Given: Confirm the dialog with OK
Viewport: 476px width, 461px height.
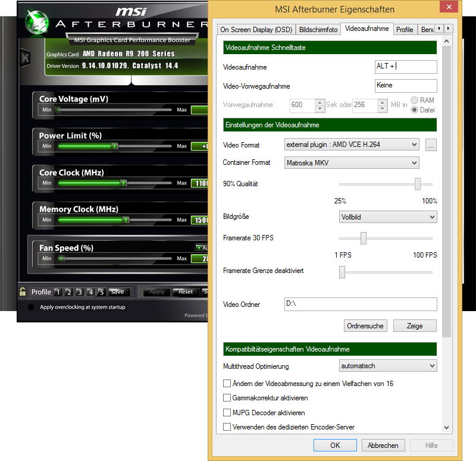Looking at the screenshot, I should pos(335,445).
